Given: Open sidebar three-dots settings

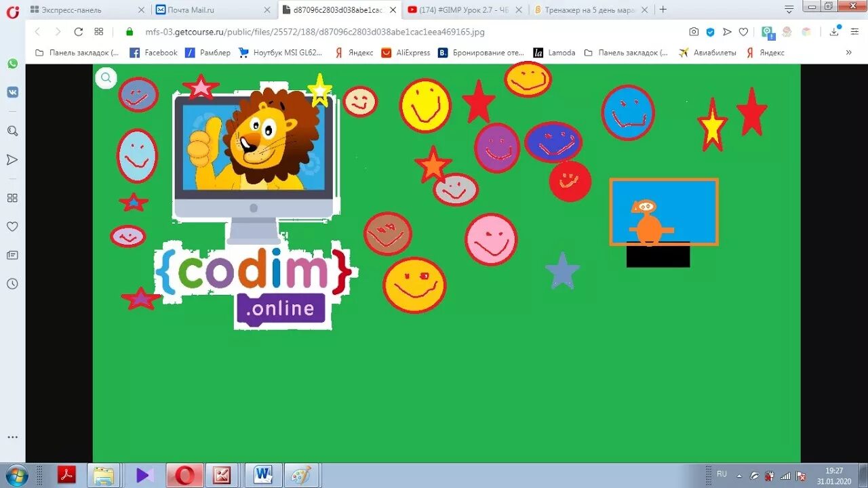Looking at the screenshot, I should 12,437.
